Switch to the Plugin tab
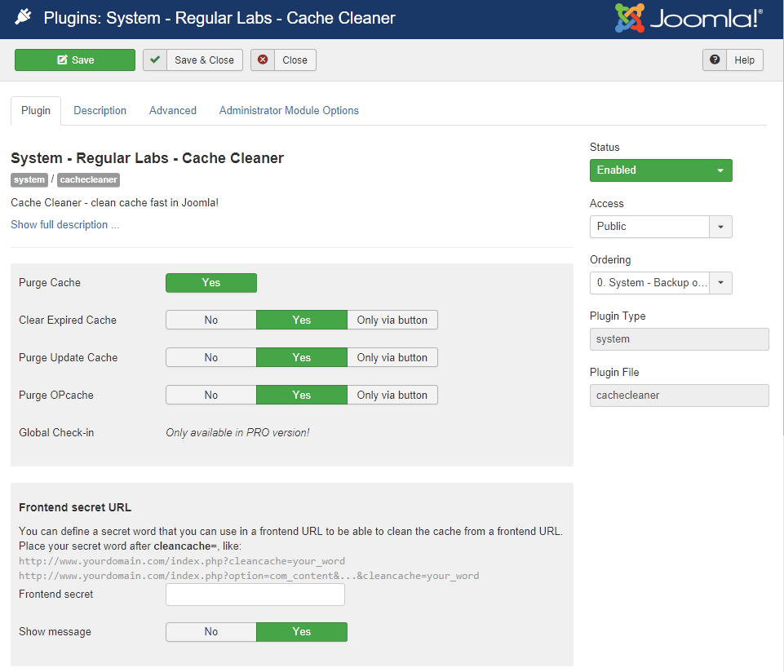This screenshot has height=672, width=784. (36, 110)
